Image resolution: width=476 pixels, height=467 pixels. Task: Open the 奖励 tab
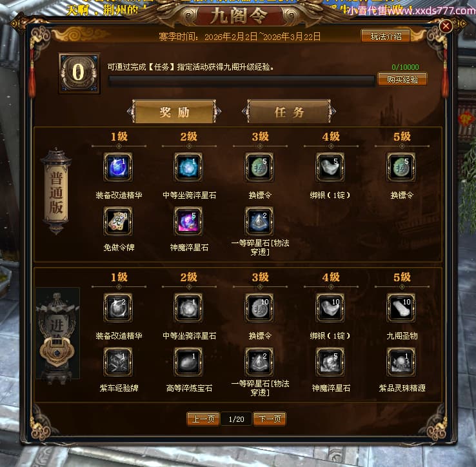(x=174, y=112)
